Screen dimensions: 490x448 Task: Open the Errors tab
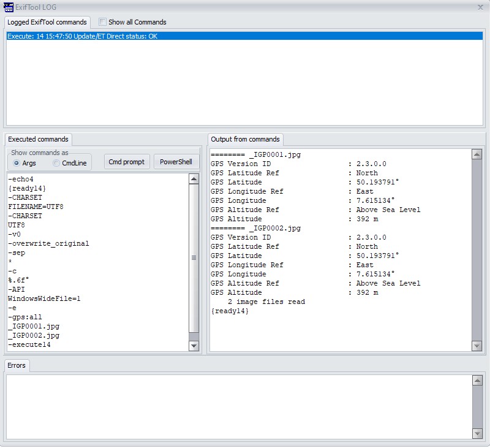(17, 365)
